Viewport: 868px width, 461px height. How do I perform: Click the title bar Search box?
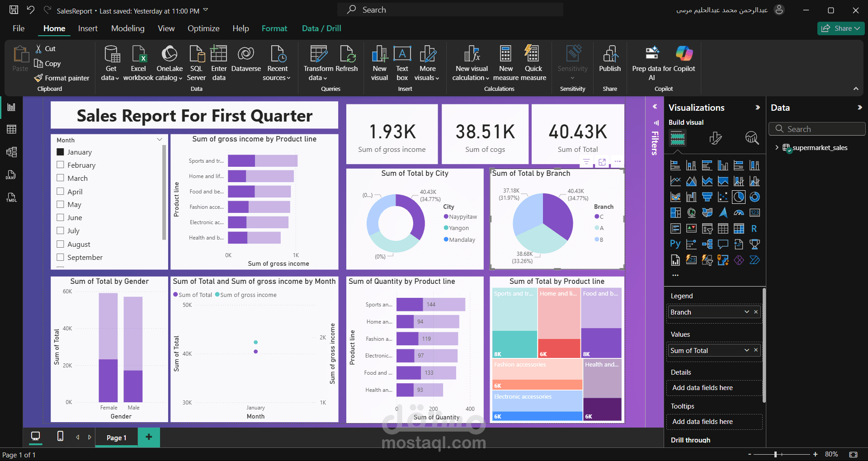pyautogui.click(x=450, y=9)
